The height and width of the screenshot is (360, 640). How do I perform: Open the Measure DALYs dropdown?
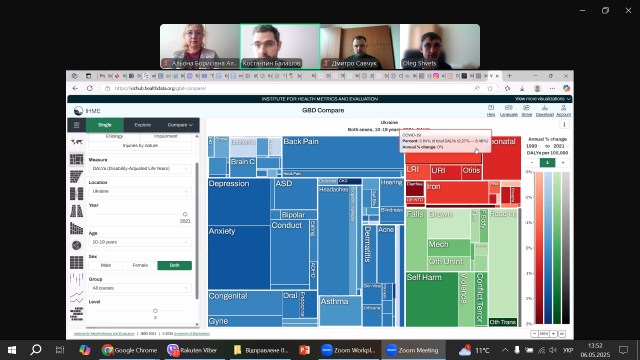coord(140,169)
